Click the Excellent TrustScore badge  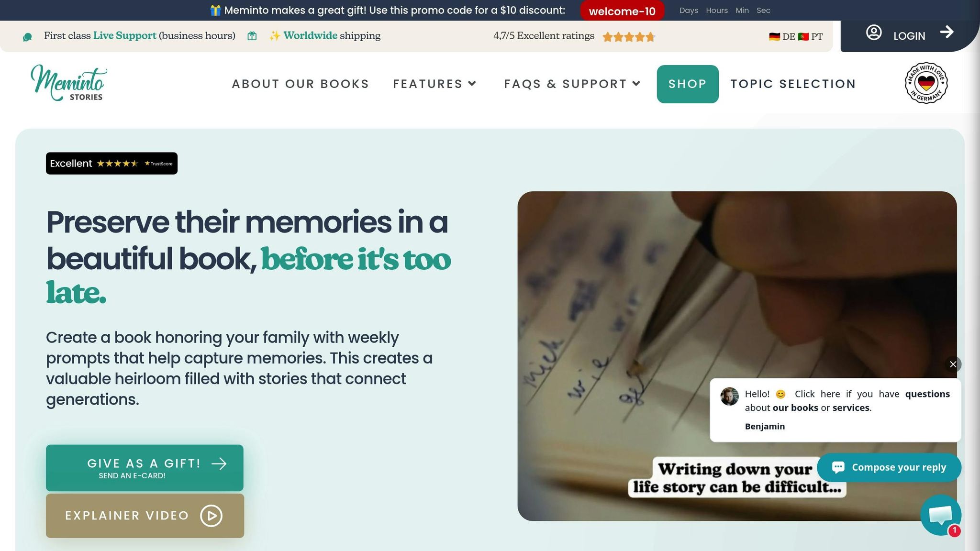[x=111, y=164]
